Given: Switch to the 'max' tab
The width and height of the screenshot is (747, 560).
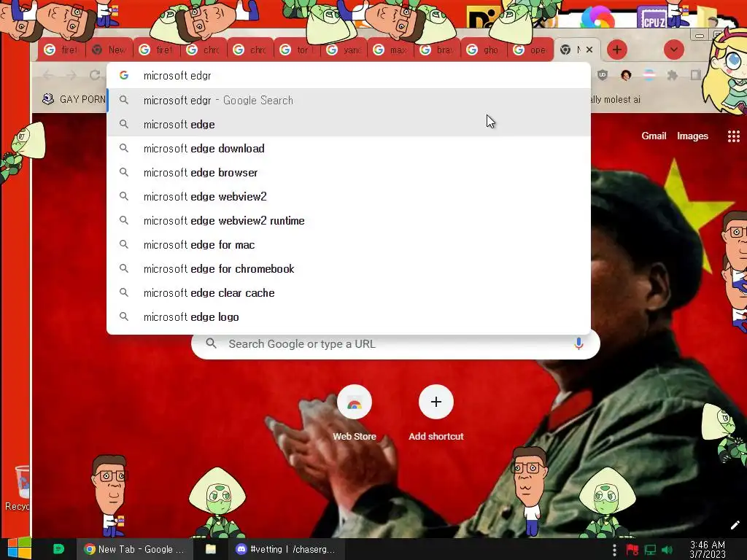Looking at the screenshot, I should (x=391, y=50).
